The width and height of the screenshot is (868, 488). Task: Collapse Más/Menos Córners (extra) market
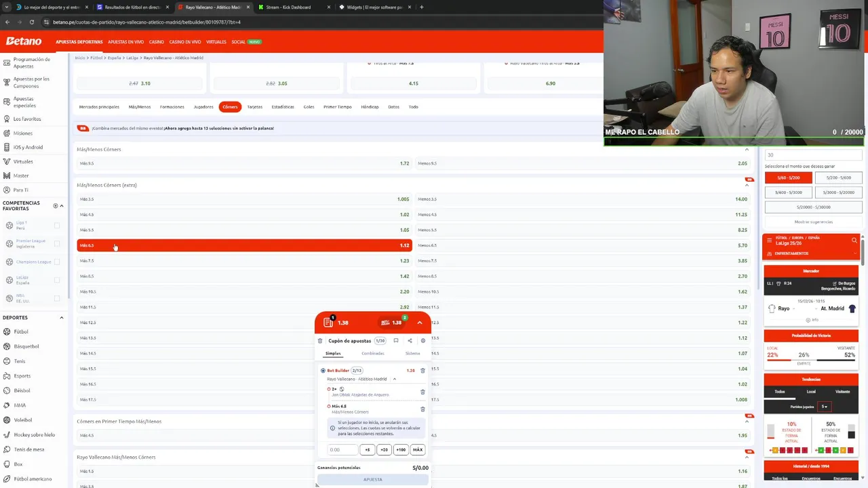pyautogui.click(x=747, y=185)
